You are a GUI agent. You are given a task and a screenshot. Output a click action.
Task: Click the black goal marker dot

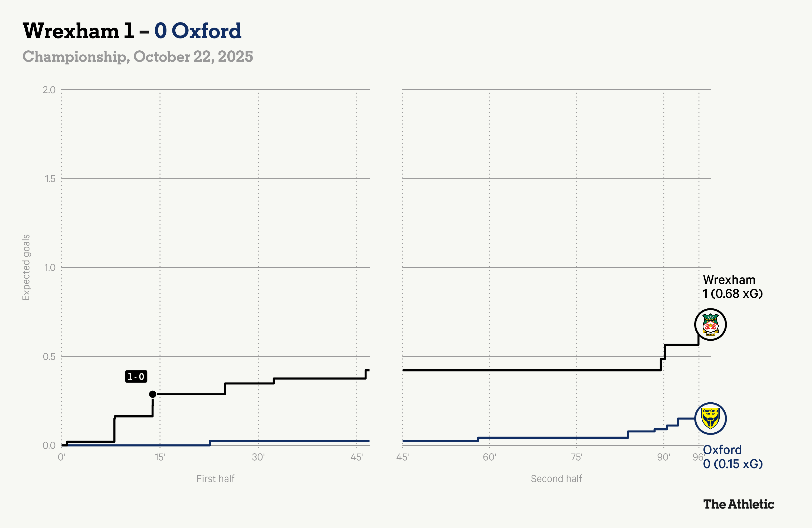[152, 394]
